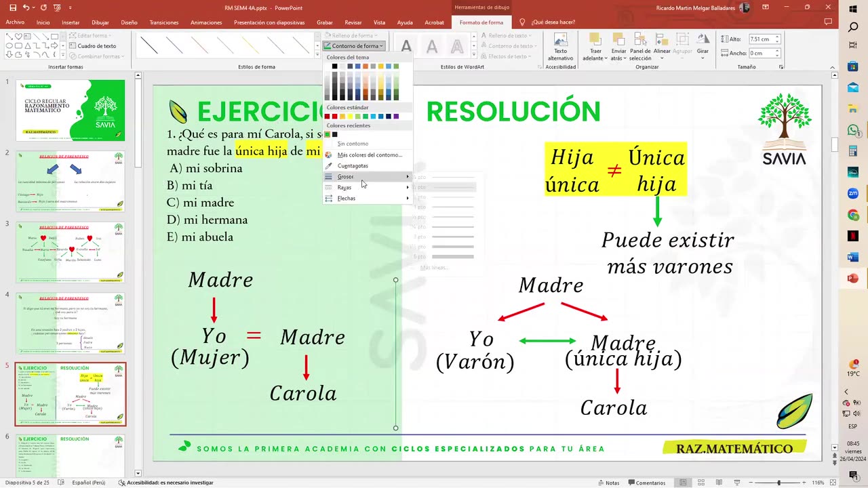Pick red in Colores estándar
Viewport: 868px width, 488px height.
[x=334, y=117]
